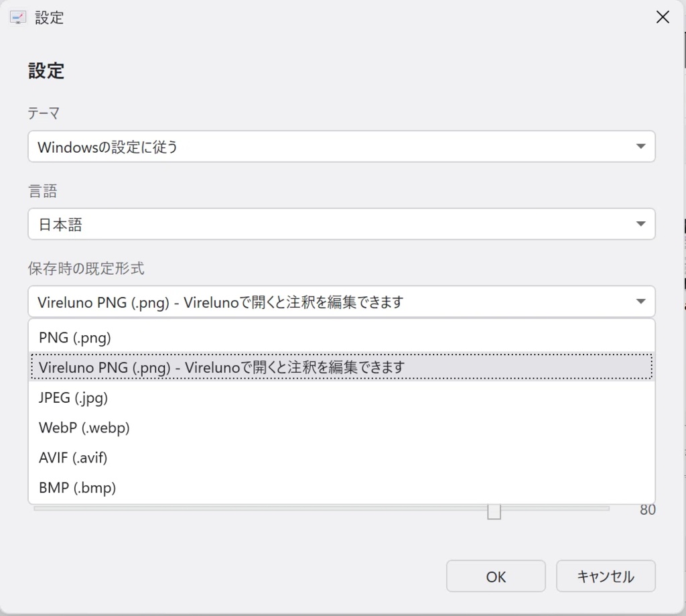Select JPEG (.jpg) format option

pyautogui.click(x=341, y=397)
